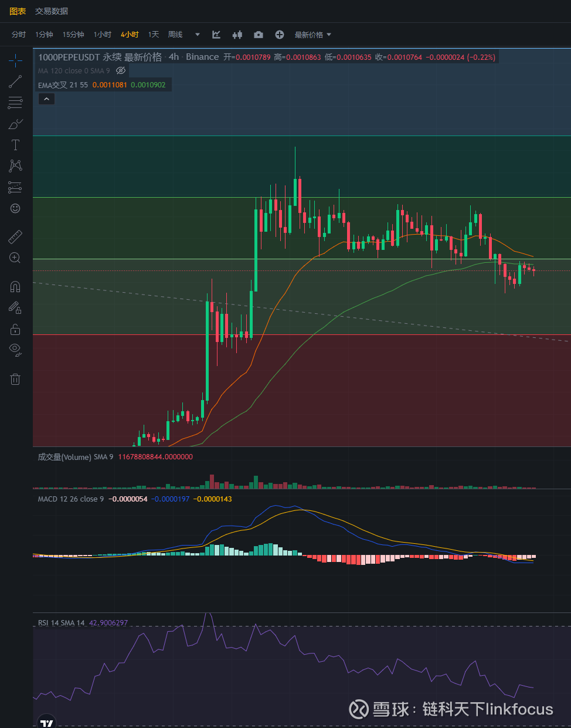The height and width of the screenshot is (728, 571).
Task: Switch to the 图表 tab
Action: coord(18,11)
